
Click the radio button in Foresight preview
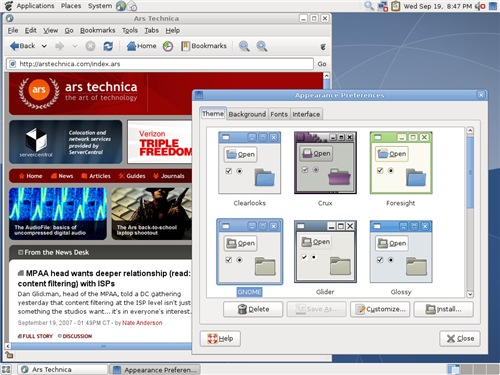(391, 171)
